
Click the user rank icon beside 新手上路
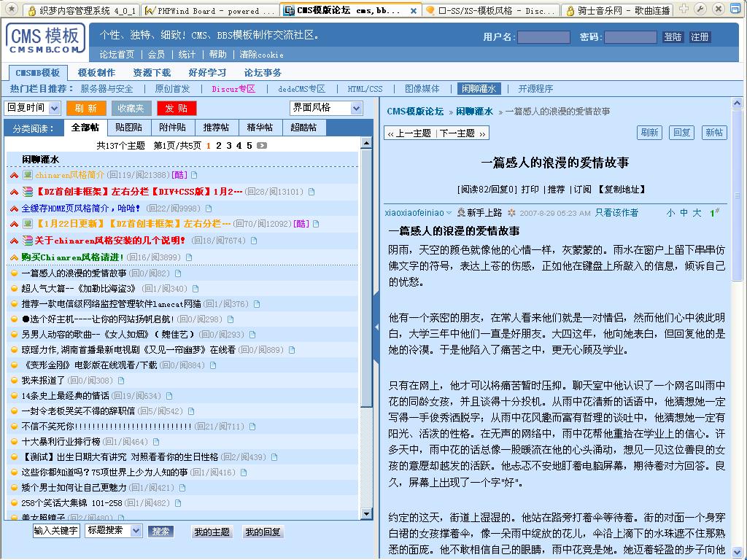[x=461, y=212]
